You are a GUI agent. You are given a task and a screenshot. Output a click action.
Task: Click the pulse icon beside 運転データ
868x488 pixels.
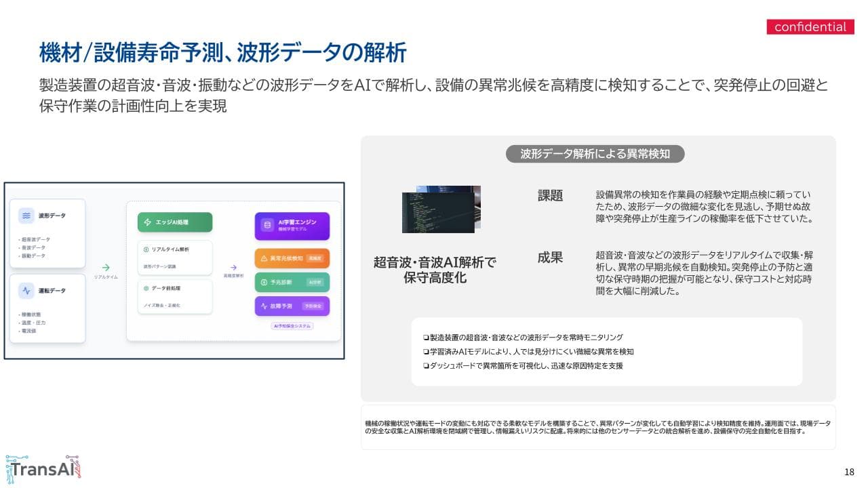pos(26,291)
